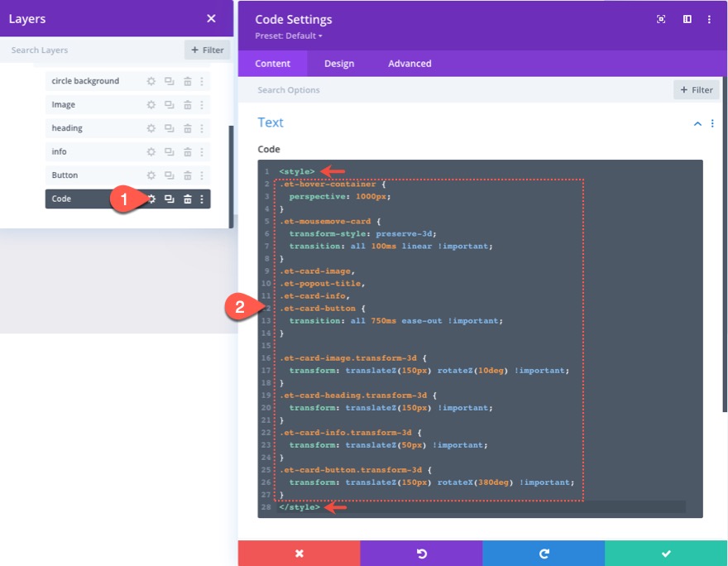Viewport: 728px width, 566px height.
Task: Delete the circle background layer
Action: pos(187,81)
